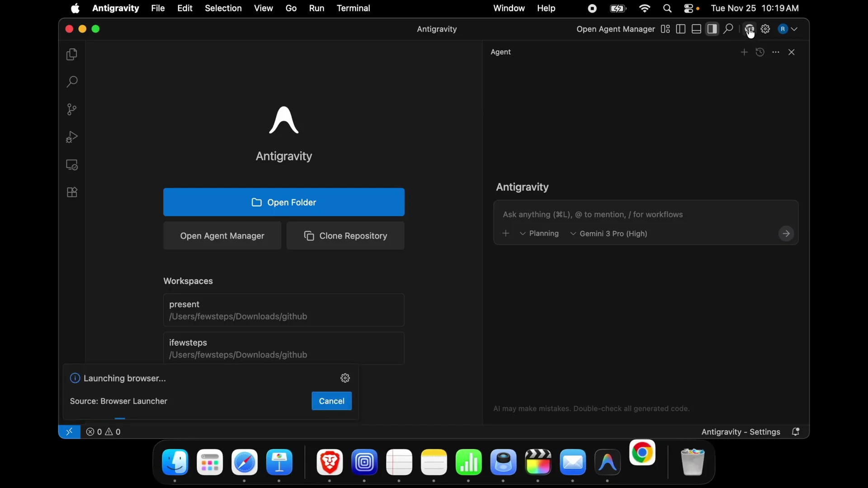Screen dimensions: 868x488
Task: Open the Extensions view
Action: click(x=72, y=192)
